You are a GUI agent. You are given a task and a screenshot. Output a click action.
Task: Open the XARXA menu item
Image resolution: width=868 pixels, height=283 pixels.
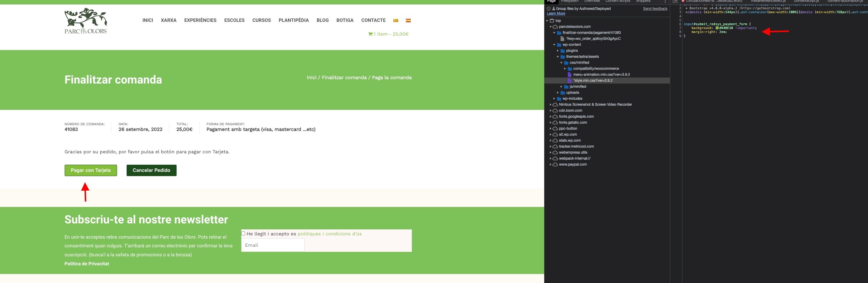coord(169,20)
